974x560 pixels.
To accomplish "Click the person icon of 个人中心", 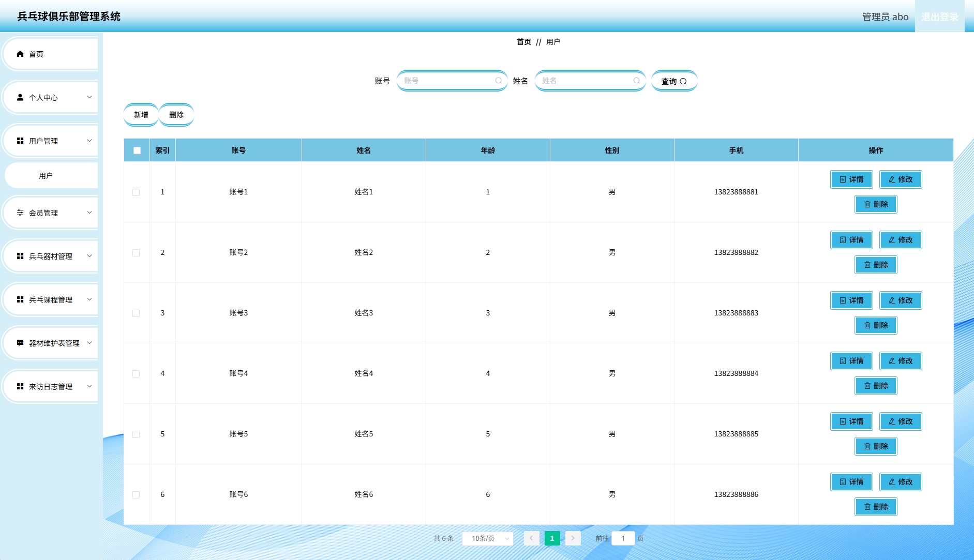I will pos(20,97).
